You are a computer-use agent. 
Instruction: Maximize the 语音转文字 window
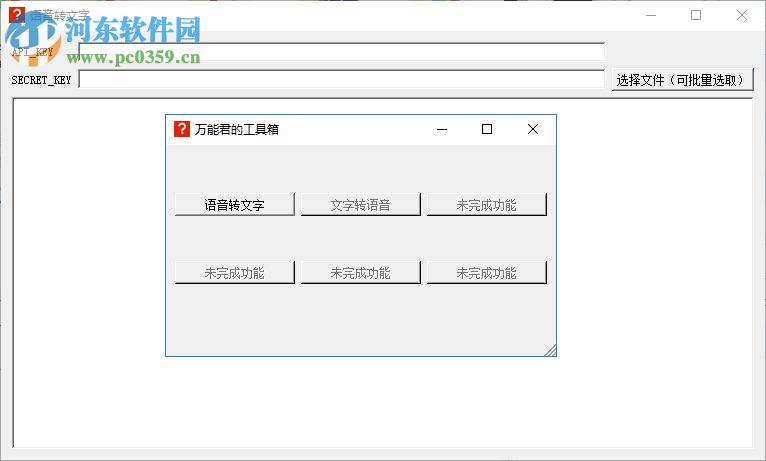[696, 15]
